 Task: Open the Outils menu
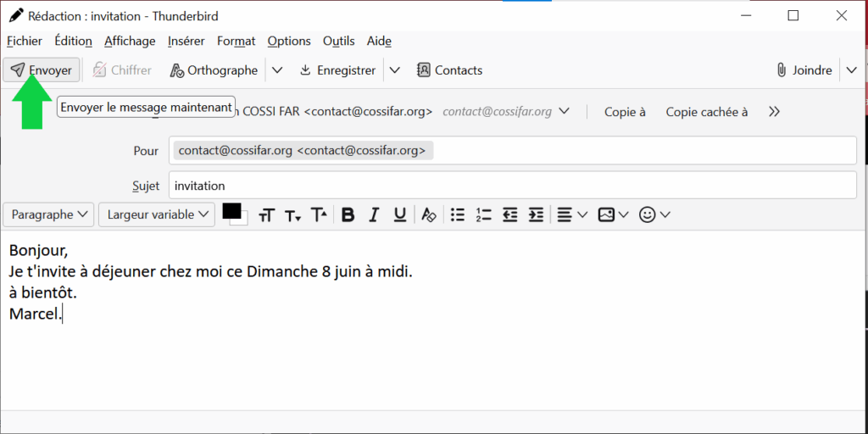pyautogui.click(x=338, y=41)
